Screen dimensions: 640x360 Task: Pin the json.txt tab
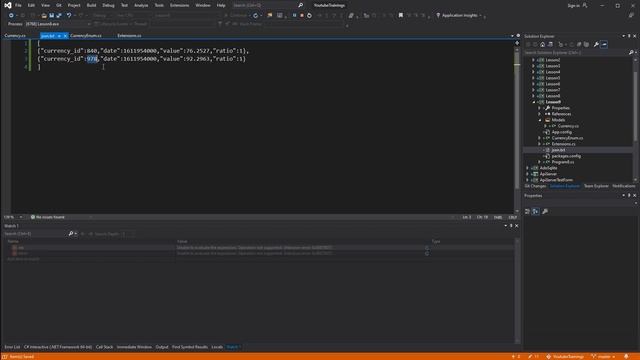59,36
